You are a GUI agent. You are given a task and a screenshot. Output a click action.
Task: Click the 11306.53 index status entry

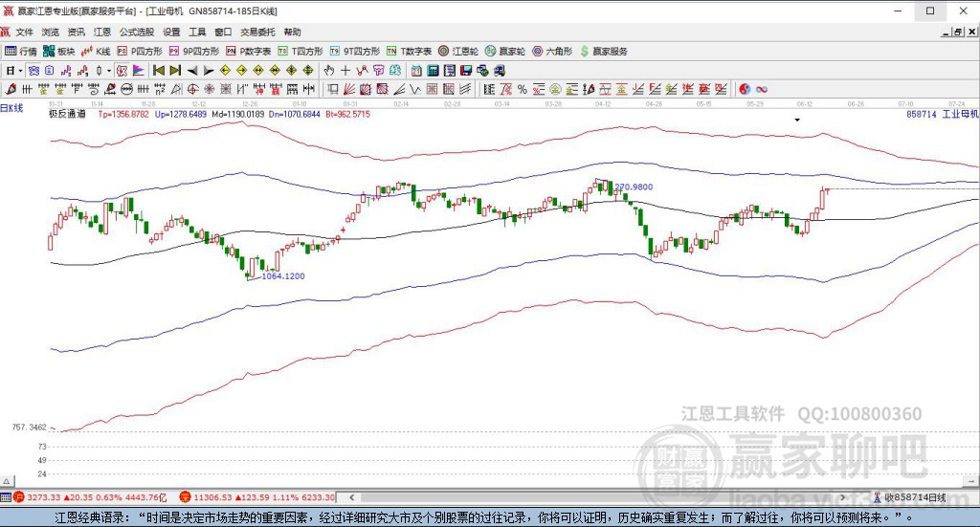[x=256, y=497]
